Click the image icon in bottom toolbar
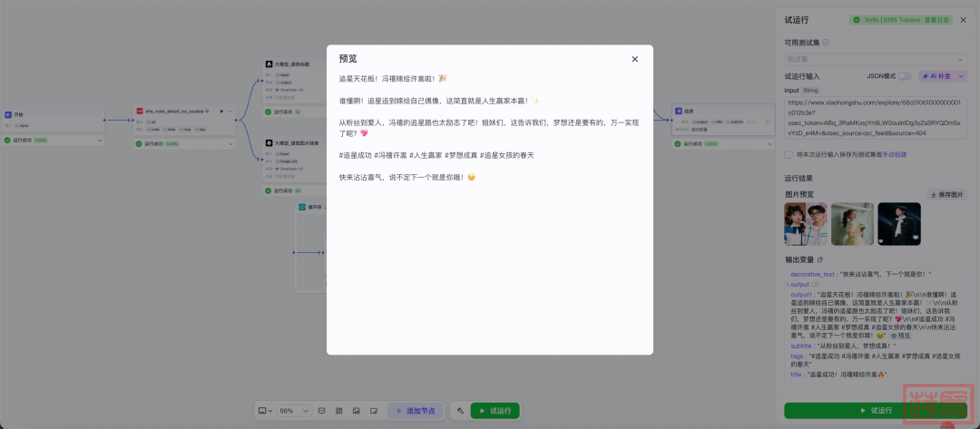The width and height of the screenshot is (980, 429). pos(356,411)
